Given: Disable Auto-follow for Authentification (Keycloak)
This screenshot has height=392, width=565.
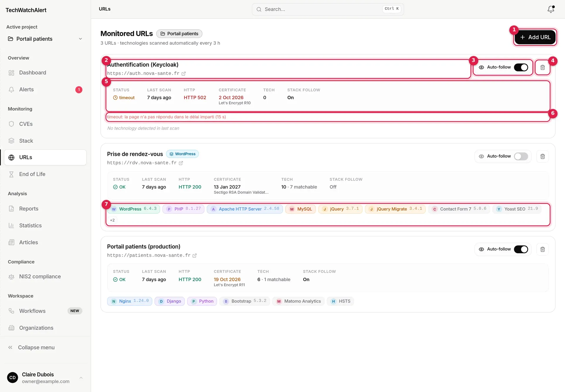Looking at the screenshot, I should [521, 67].
